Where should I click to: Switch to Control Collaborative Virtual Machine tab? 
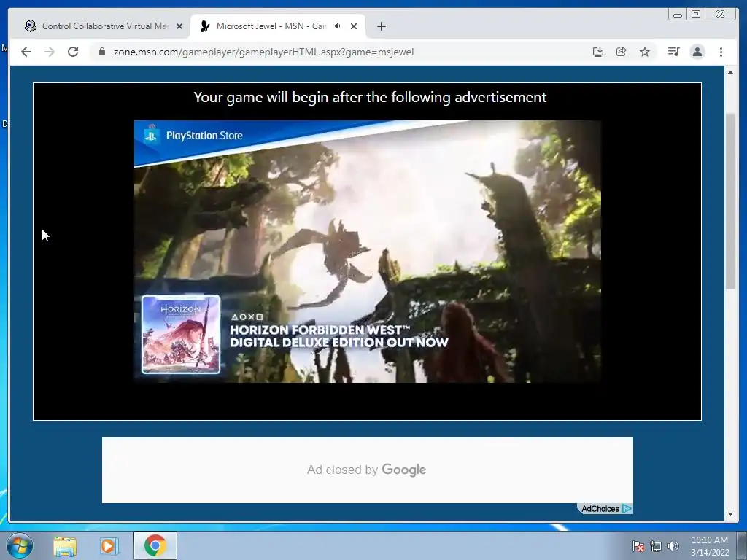tap(104, 26)
